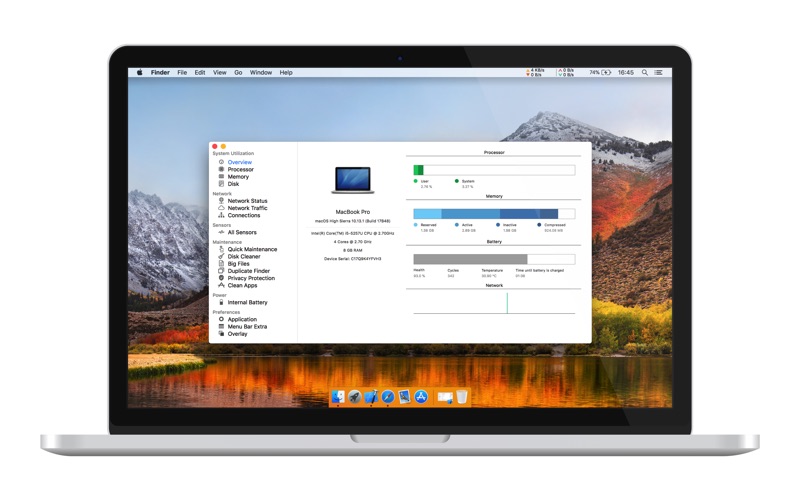
Task: Click the Memory usage bar
Action: click(494, 214)
